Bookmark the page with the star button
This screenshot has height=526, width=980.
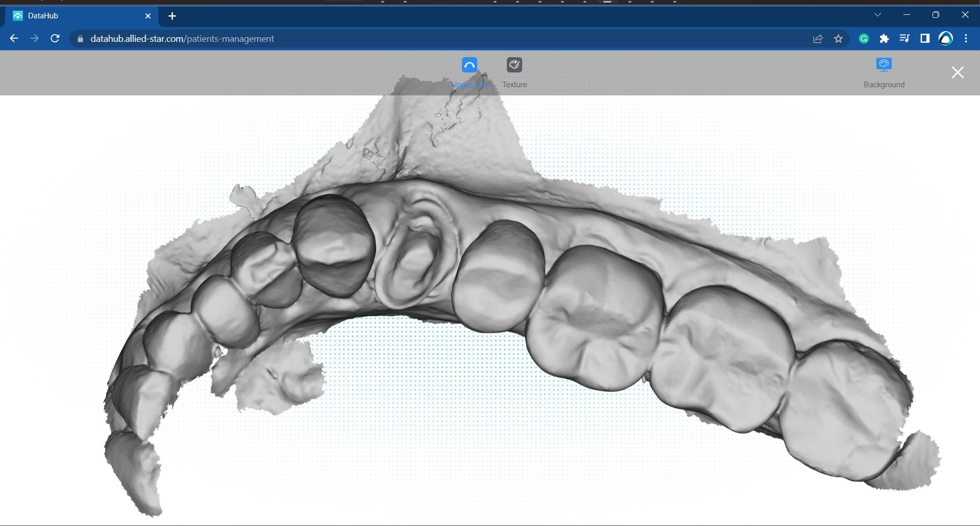(838, 38)
